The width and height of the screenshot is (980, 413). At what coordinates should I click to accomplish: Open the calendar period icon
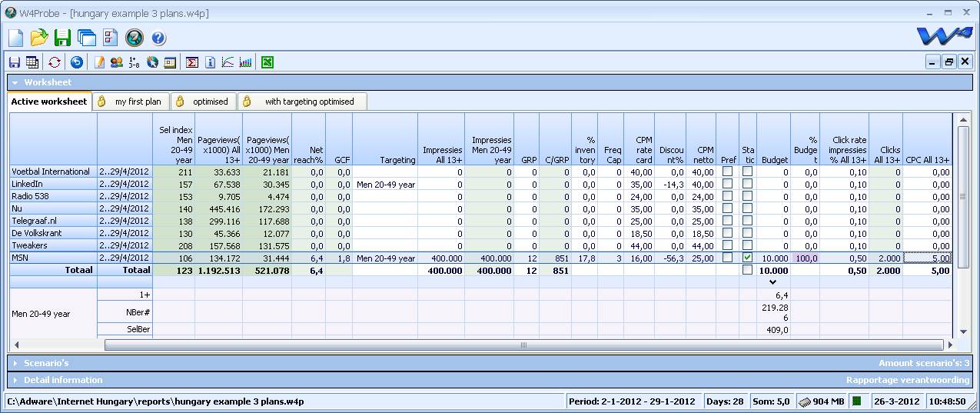[x=170, y=62]
